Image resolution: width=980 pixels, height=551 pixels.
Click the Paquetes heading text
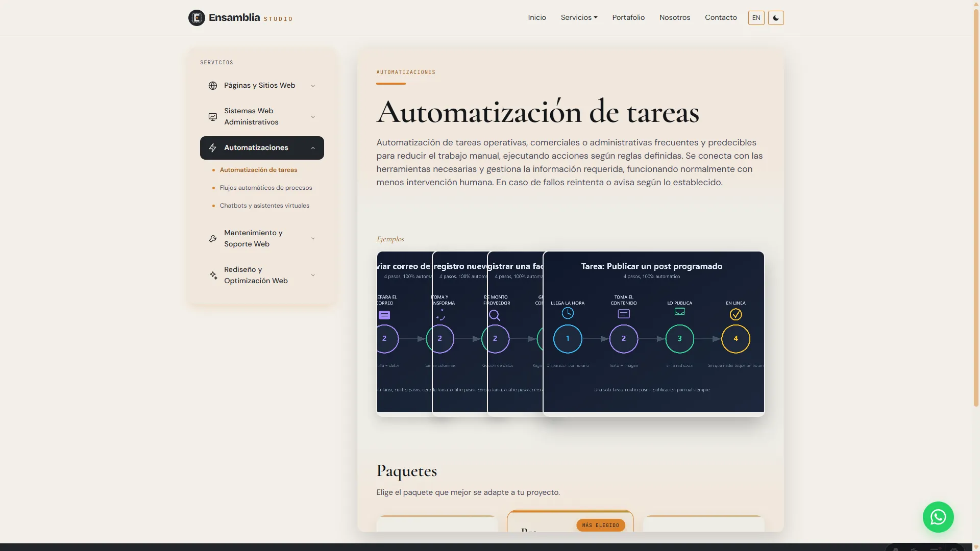pyautogui.click(x=407, y=471)
